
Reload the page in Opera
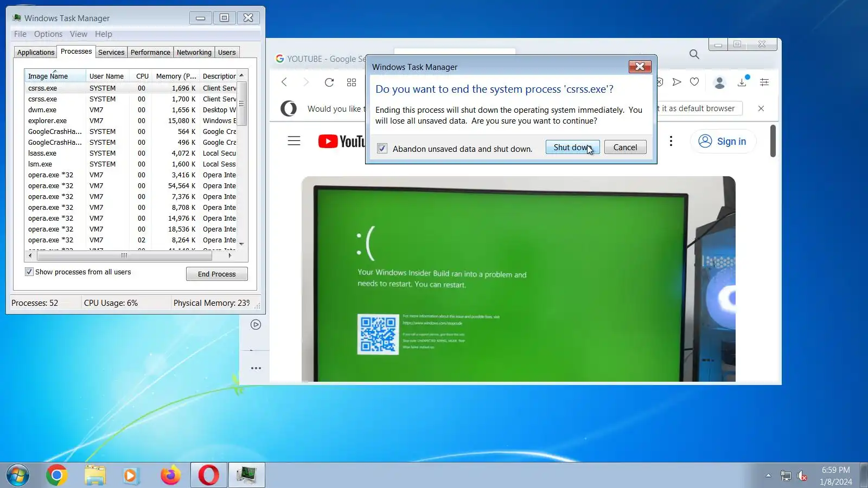[329, 82]
